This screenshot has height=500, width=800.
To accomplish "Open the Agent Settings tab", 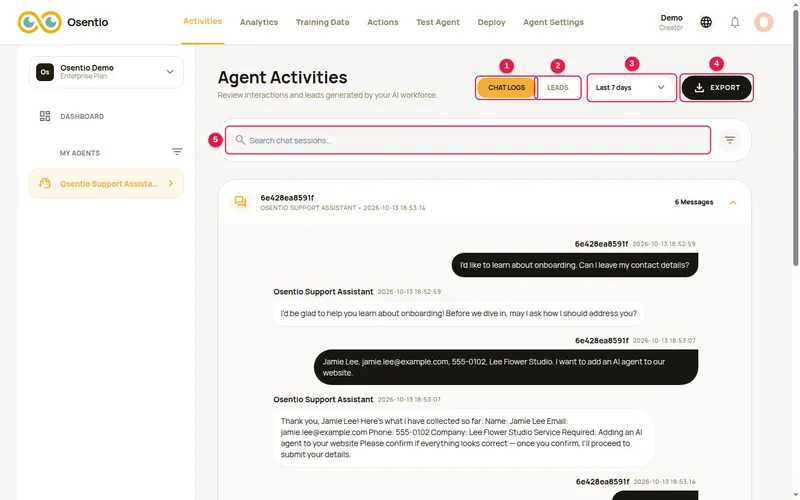I will [x=553, y=22].
